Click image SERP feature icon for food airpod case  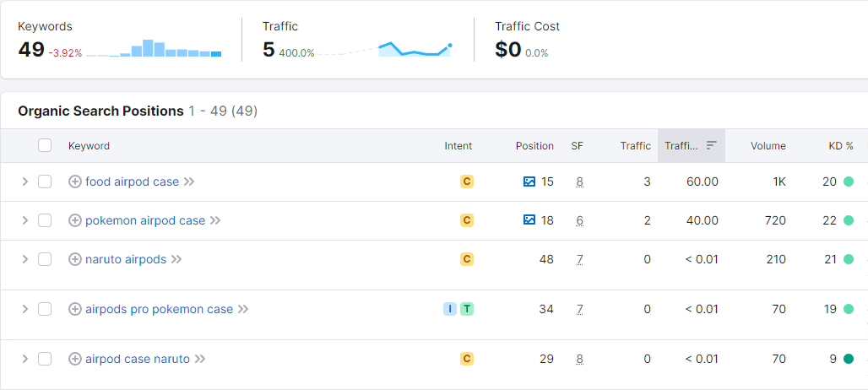pos(529,181)
